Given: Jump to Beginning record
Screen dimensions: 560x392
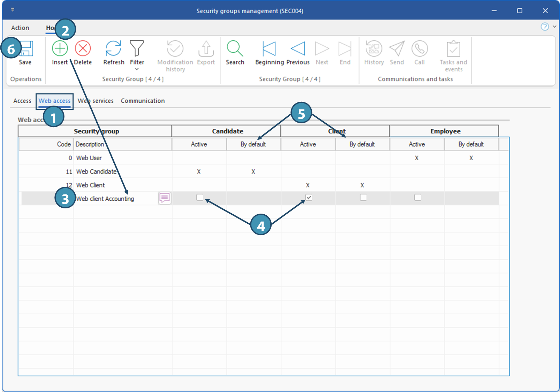Looking at the screenshot, I should pos(269,49).
